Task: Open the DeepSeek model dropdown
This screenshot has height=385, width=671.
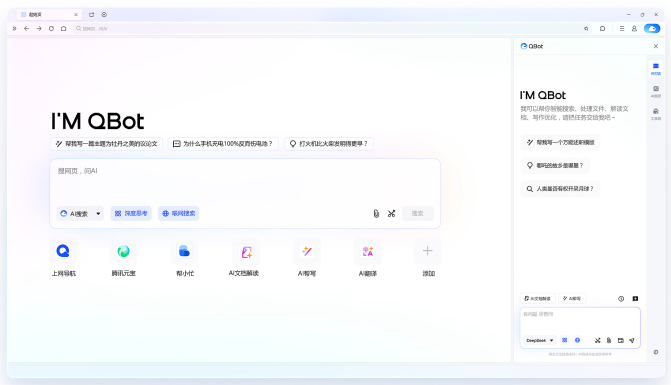Action: pyautogui.click(x=539, y=341)
